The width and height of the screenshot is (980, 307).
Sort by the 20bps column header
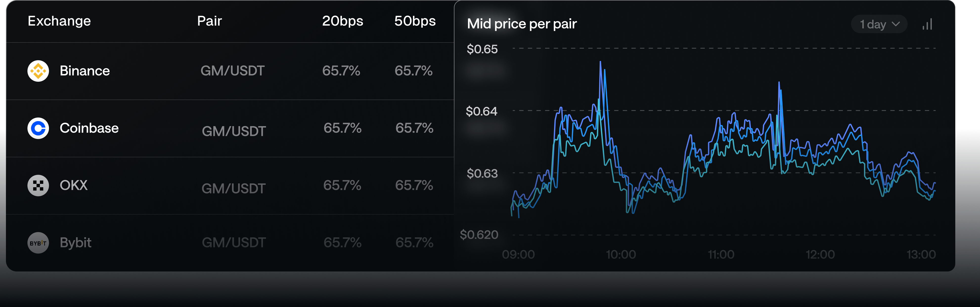coord(342,21)
